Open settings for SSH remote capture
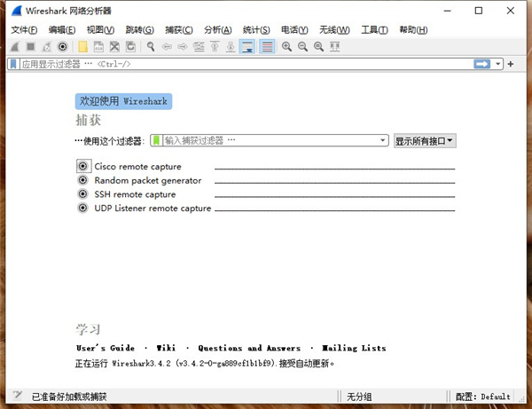This screenshot has height=409, width=532. [x=82, y=193]
